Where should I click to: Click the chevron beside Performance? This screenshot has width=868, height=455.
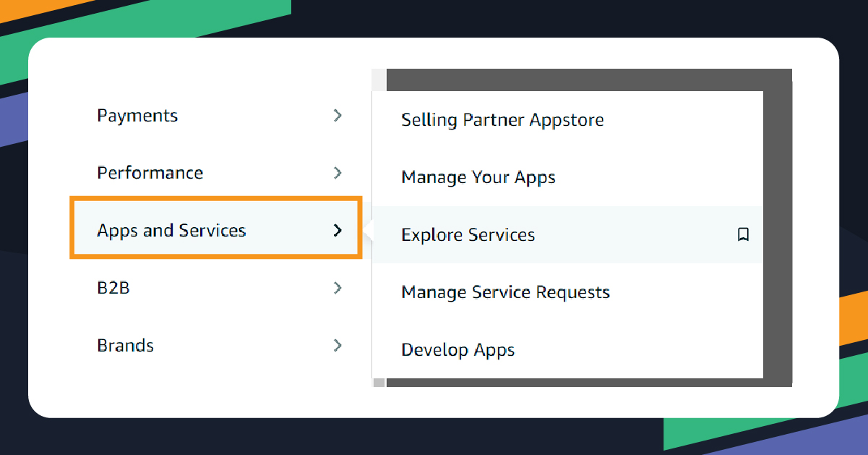[338, 173]
